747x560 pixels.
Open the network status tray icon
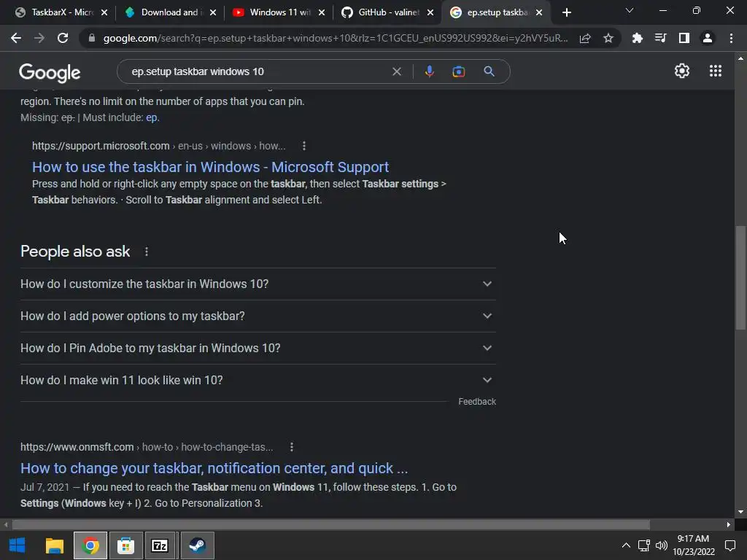[643, 545]
